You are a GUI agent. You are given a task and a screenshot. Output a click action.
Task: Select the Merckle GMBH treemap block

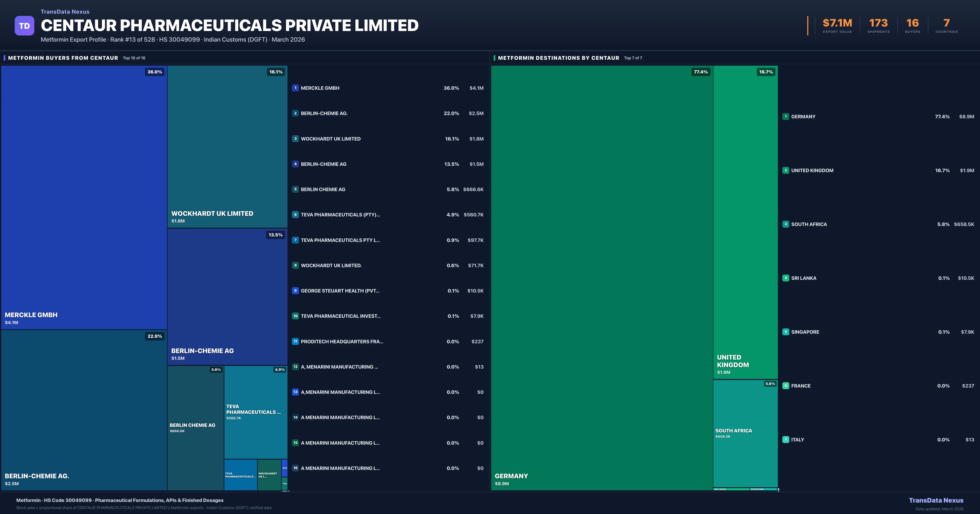(84, 198)
